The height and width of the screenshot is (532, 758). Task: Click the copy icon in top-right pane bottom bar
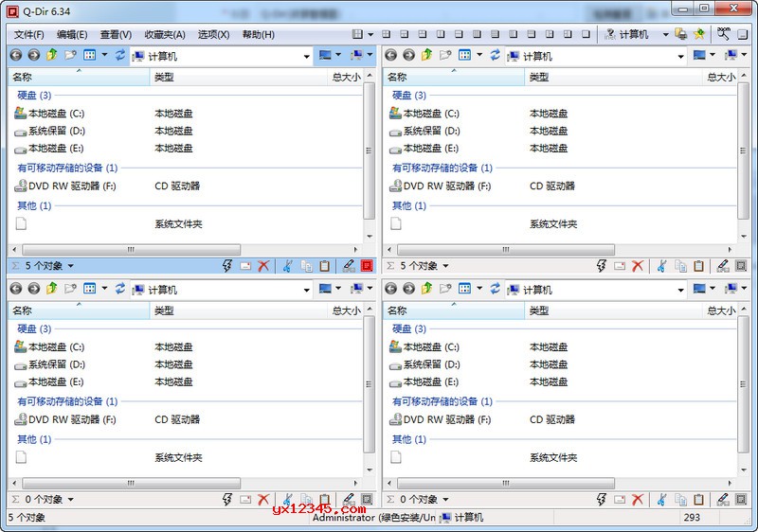680,265
